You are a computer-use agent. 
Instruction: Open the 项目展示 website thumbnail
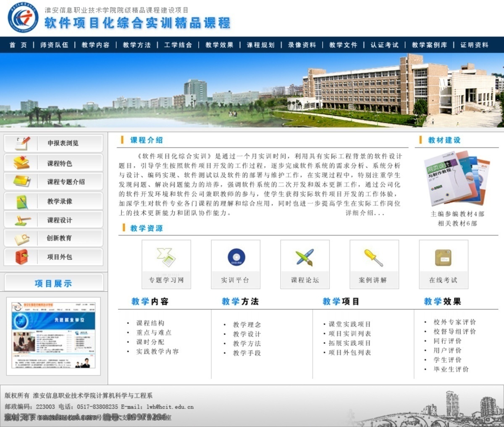click(53, 336)
